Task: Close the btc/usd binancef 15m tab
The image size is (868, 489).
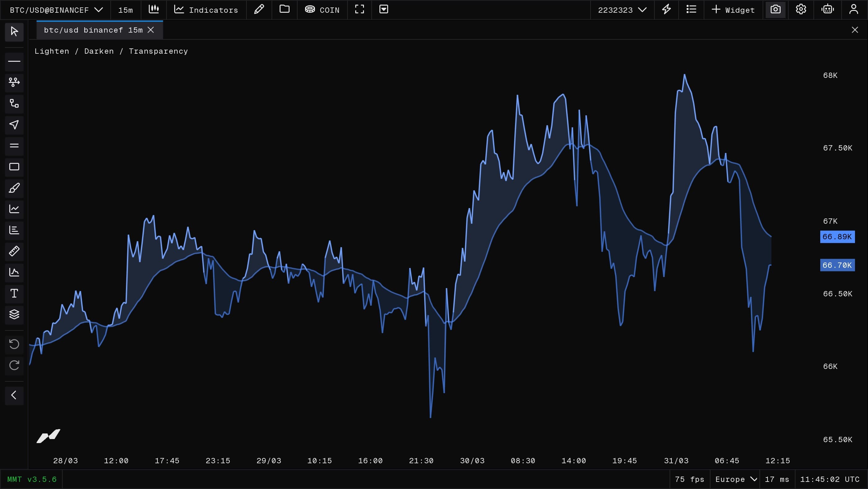Action: [151, 30]
